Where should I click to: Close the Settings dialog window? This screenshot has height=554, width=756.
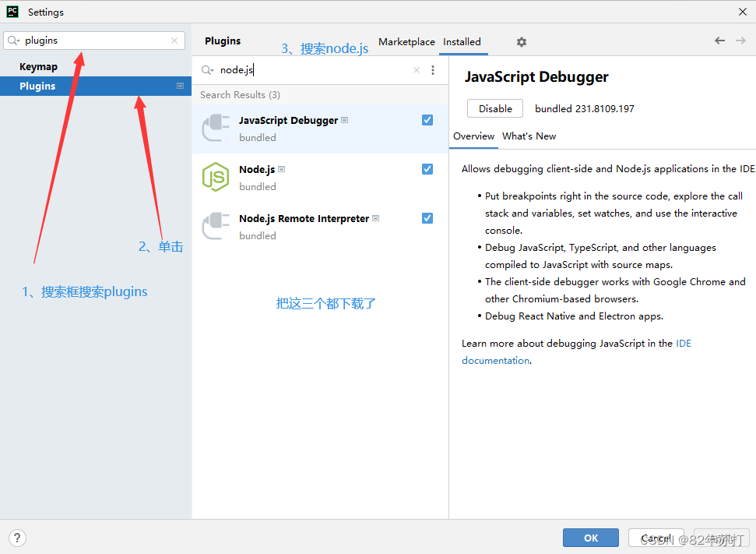coord(743,12)
